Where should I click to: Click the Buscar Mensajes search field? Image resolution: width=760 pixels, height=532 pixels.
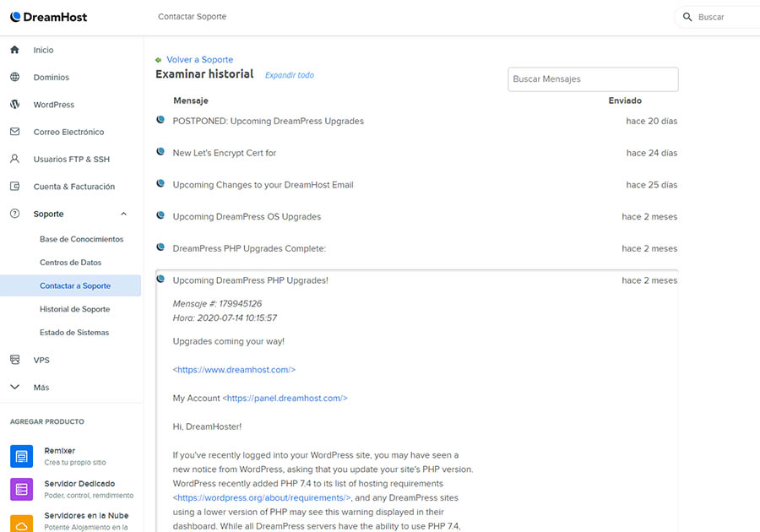coord(593,79)
